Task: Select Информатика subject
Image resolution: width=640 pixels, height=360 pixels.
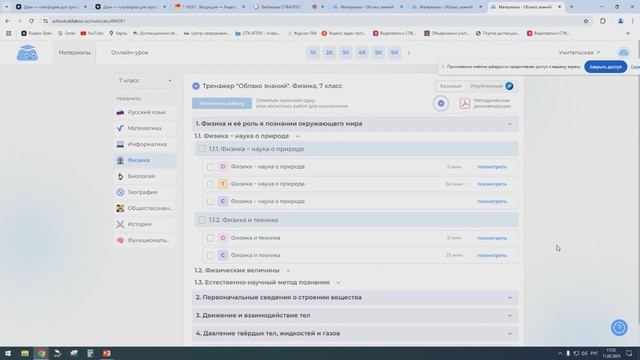Action: [145, 144]
